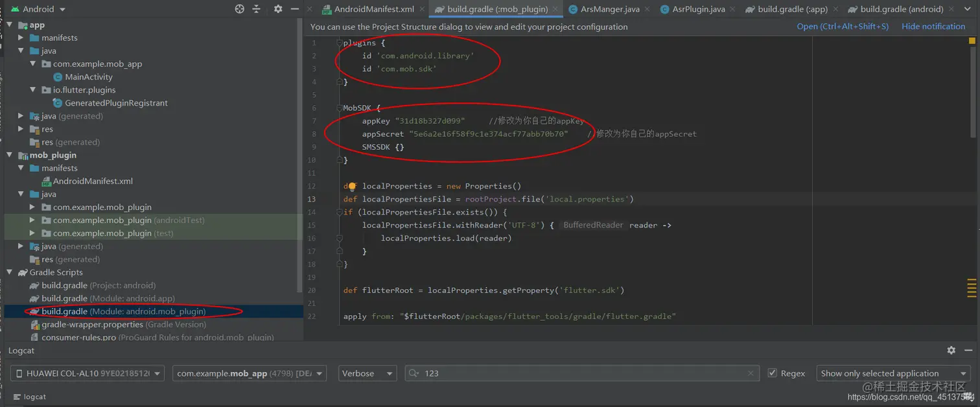
Task: Click the gradle-wrapper.properties file icon
Action: tap(34, 325)
